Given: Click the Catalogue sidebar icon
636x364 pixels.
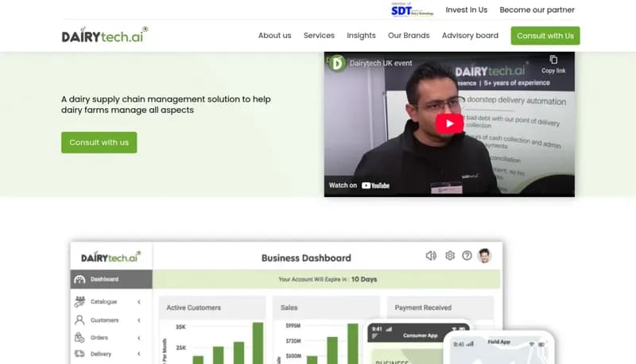Looking at the screenshot, I should [80, 301].
